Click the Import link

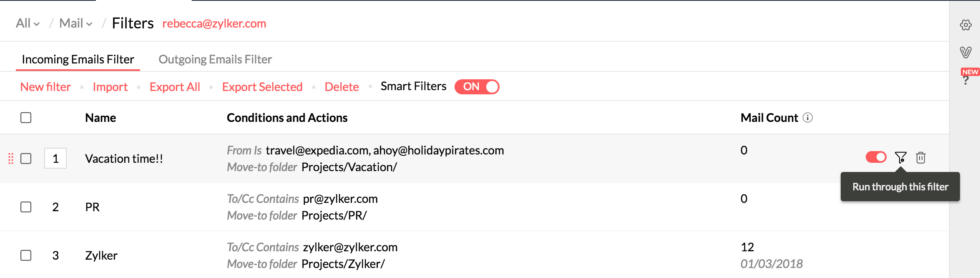click(x=110, y=87)
